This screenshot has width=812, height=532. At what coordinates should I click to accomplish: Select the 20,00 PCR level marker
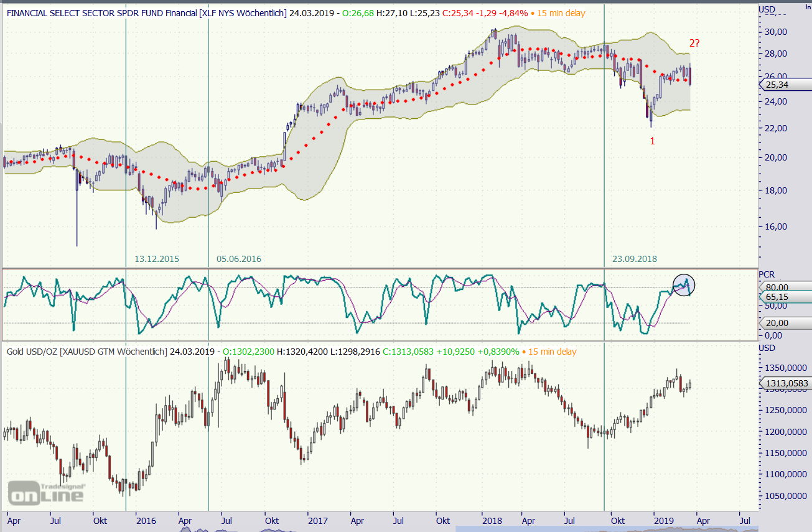pyautogui.click(x=785, y=323)
